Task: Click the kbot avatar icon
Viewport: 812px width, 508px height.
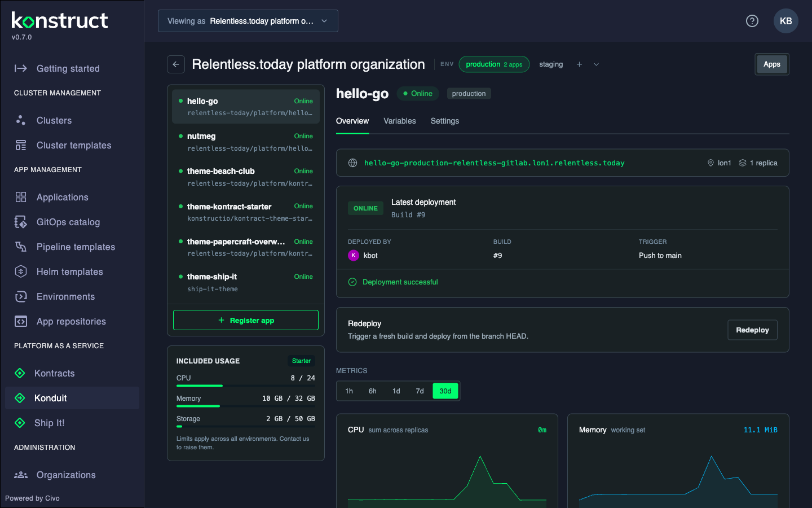Action: point(354,255)
